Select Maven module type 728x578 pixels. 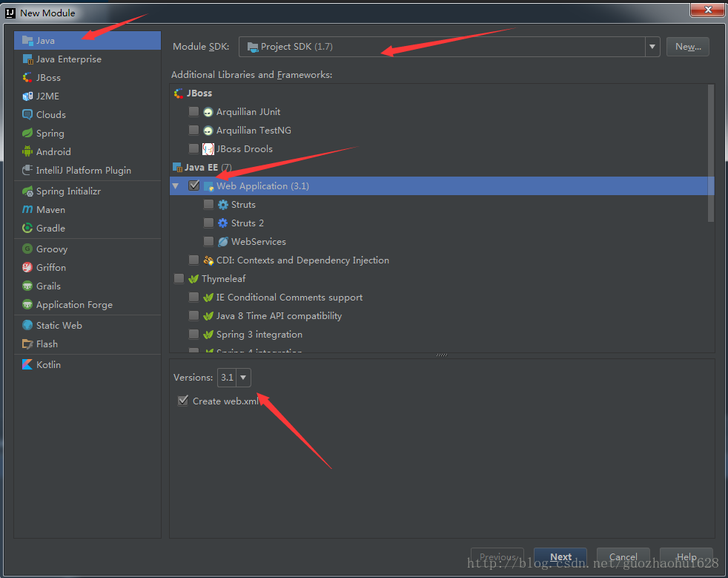[x=87, y=209]
